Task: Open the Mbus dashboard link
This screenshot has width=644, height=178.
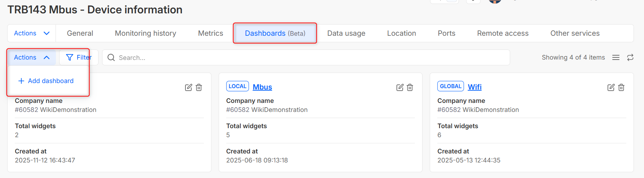Action: (x=262, y=87)
